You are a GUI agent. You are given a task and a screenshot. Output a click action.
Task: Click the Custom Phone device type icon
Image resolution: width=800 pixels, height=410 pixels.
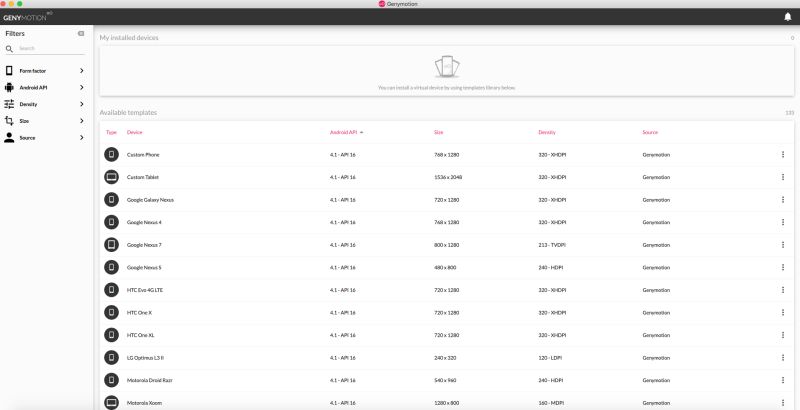pyautogui.click(x=111, y=155)
